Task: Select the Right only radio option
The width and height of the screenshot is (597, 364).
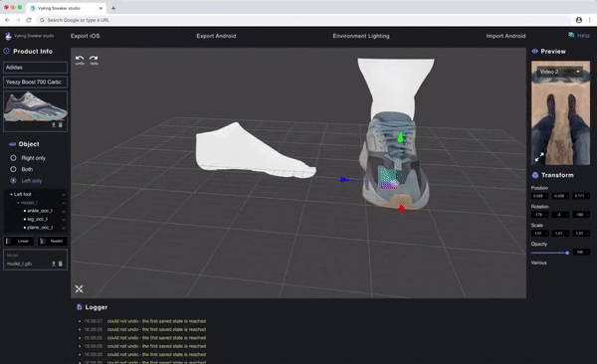Action: [13, 157]
